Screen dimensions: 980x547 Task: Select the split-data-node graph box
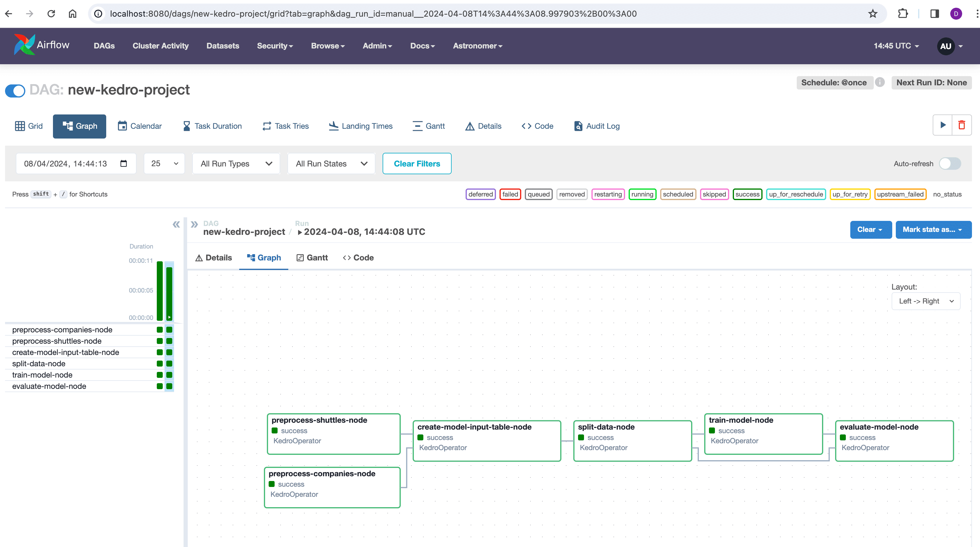pos(632,441)
